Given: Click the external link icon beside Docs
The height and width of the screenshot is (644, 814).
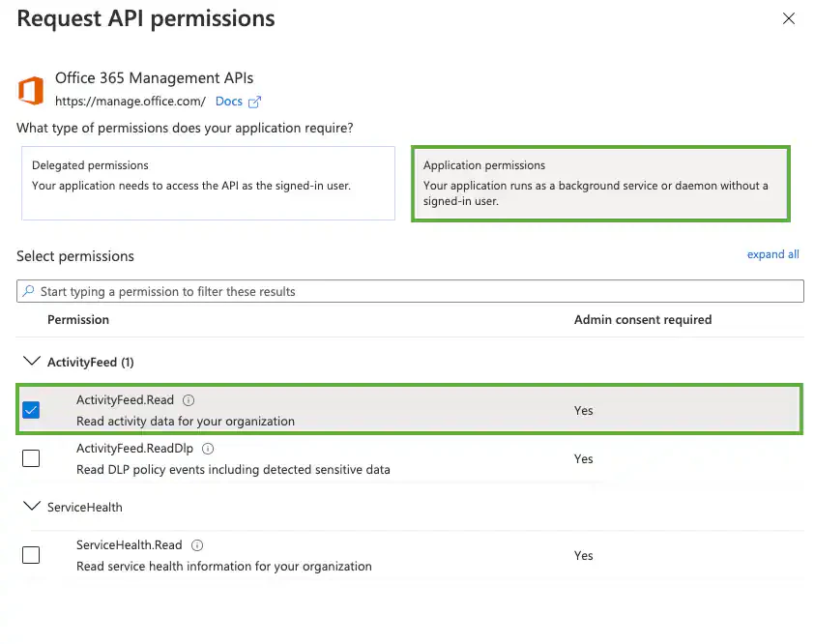Looking at the screenshot, I should (x=254, y=102).
